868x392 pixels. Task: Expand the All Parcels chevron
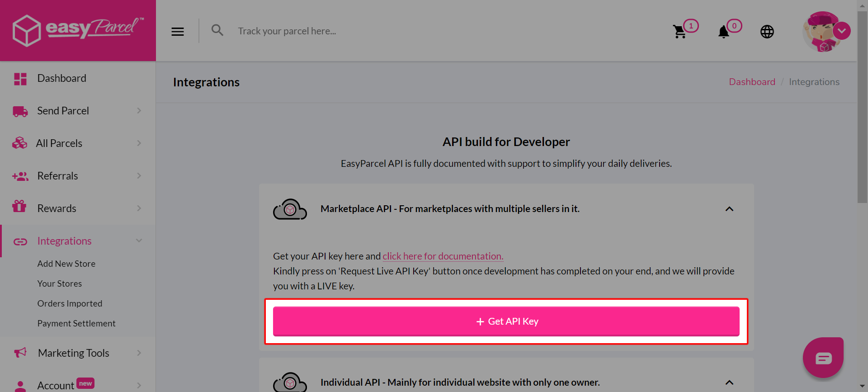click(139, 143)
